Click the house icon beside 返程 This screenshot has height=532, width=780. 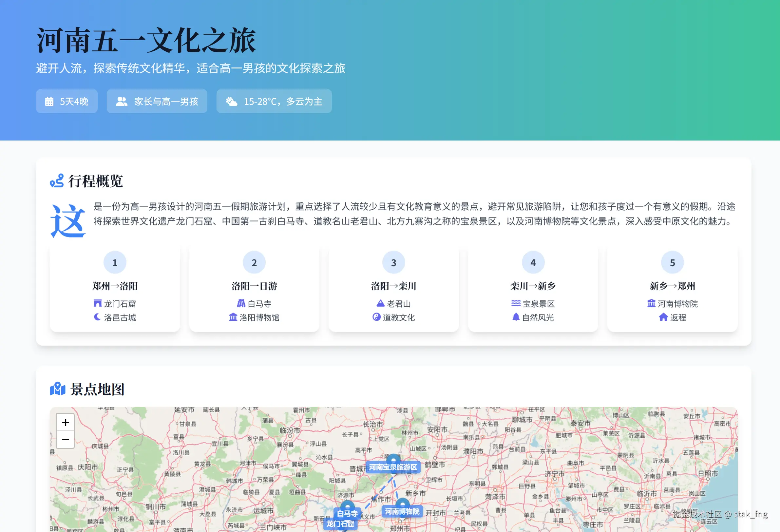pos(663,317)
